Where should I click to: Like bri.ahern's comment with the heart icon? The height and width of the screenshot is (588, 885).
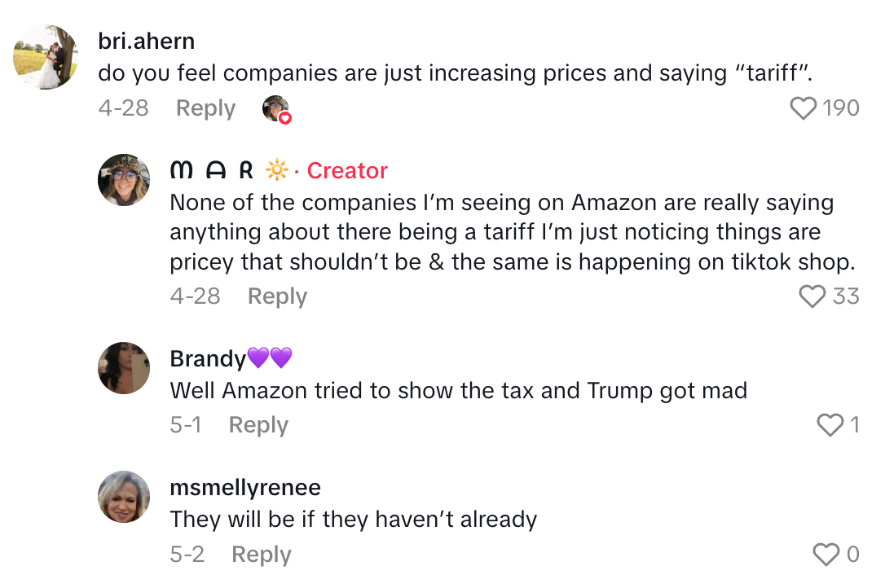(804, 108)
